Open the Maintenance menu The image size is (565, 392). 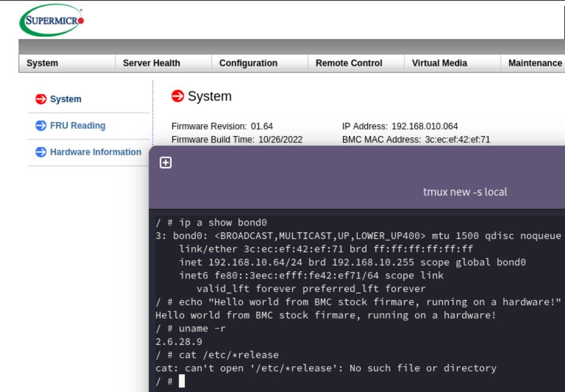tap(534, 63)
